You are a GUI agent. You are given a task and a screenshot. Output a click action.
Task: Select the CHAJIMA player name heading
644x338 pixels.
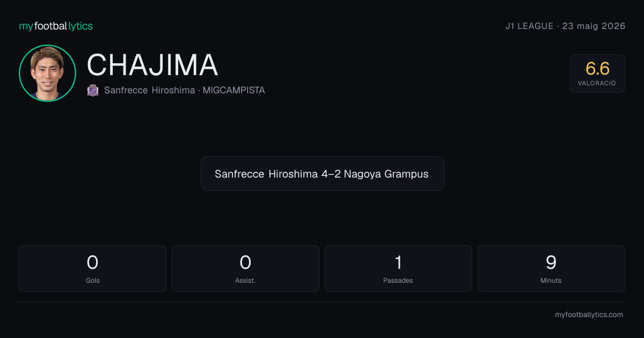click(152, 65)
